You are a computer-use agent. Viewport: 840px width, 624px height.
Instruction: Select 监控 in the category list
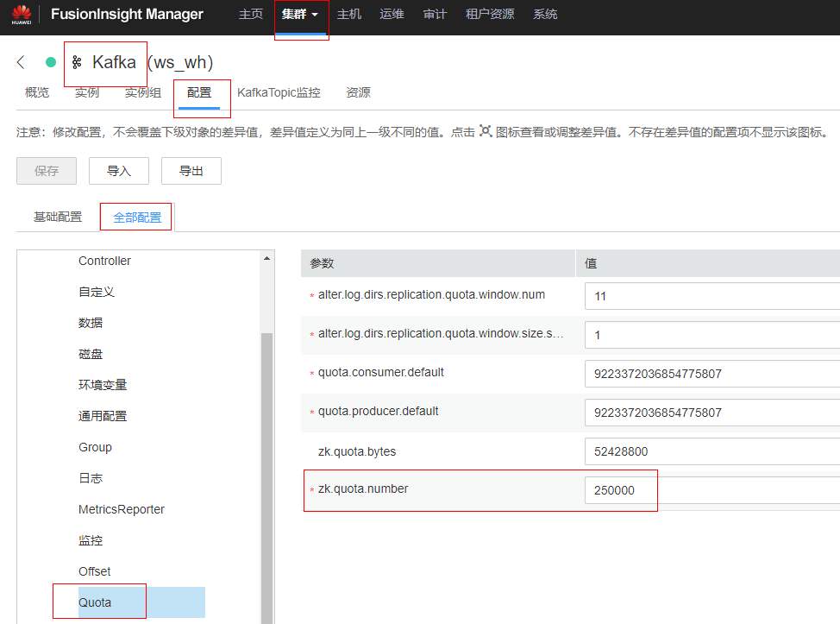point(91,540)
